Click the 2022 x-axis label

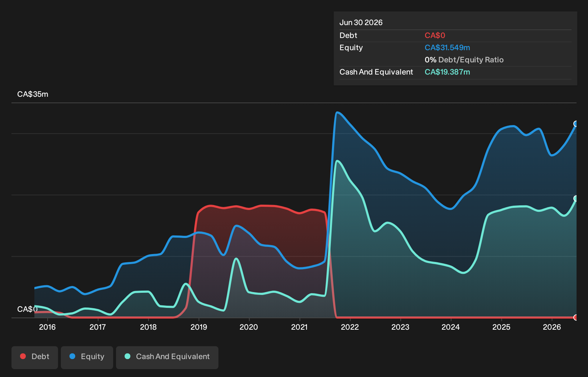click(x=350, y=327)
